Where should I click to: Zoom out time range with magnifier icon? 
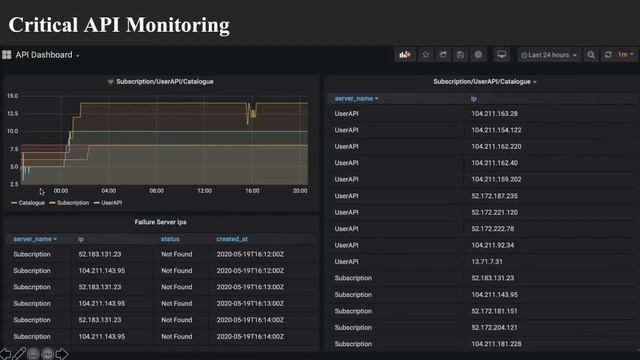point(591,55)
